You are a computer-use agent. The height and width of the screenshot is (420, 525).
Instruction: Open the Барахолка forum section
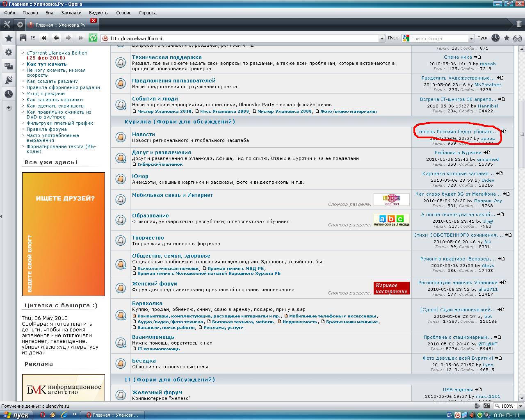[147, 303]
